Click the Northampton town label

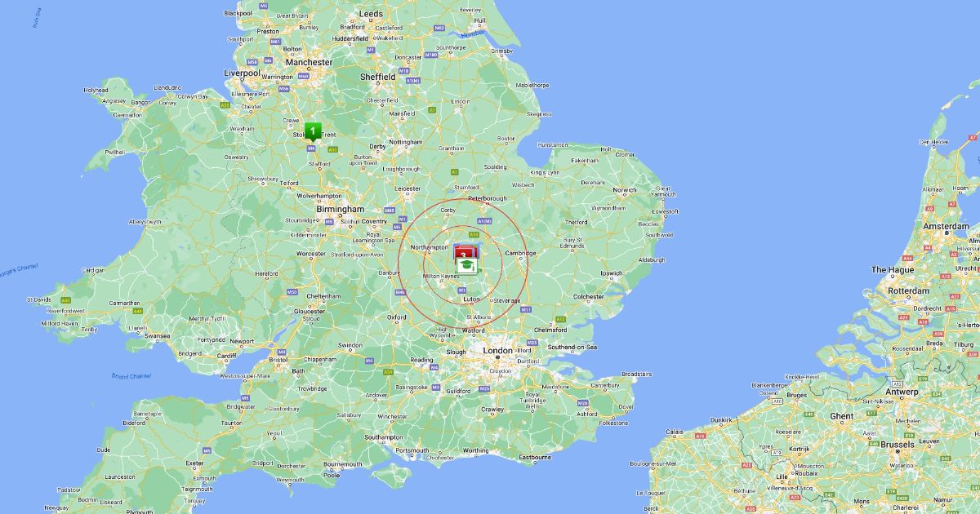tap(430, 247)
